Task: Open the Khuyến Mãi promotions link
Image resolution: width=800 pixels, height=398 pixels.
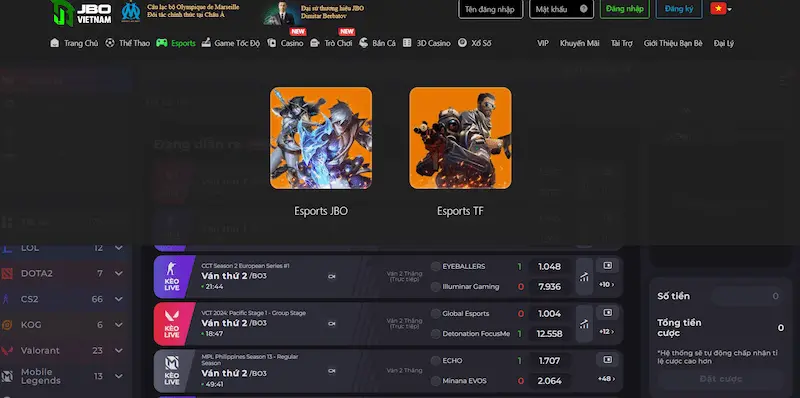Action: click(x=580, y=43)
